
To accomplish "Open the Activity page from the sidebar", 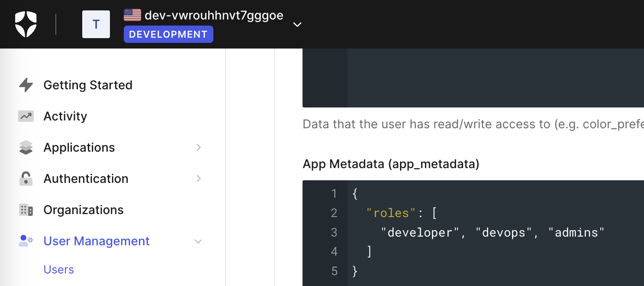I will click(x=65, y=116).
